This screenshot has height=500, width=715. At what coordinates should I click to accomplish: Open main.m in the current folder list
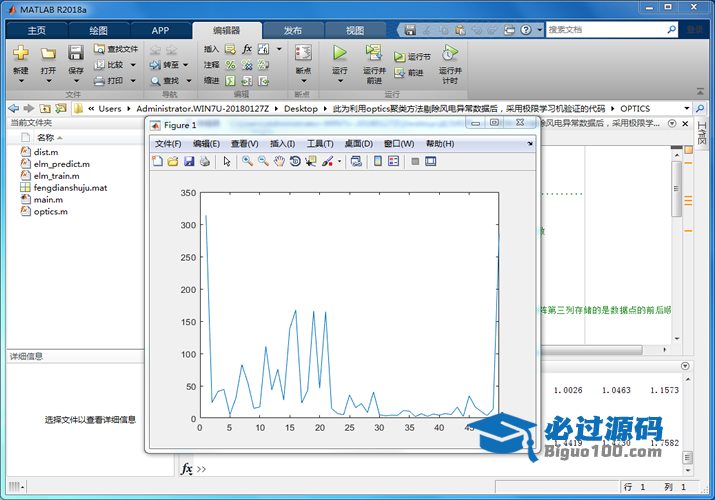[47, 200]
